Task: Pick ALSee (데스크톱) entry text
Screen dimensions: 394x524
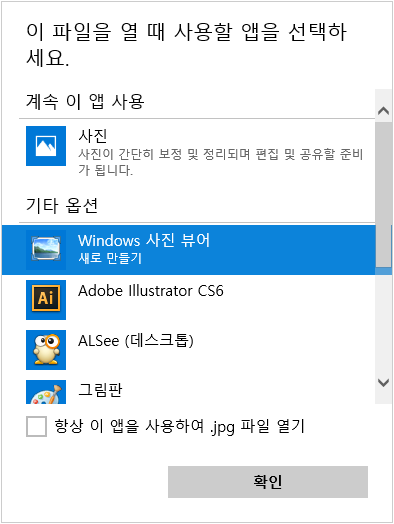Action: (x=136, y=341)
